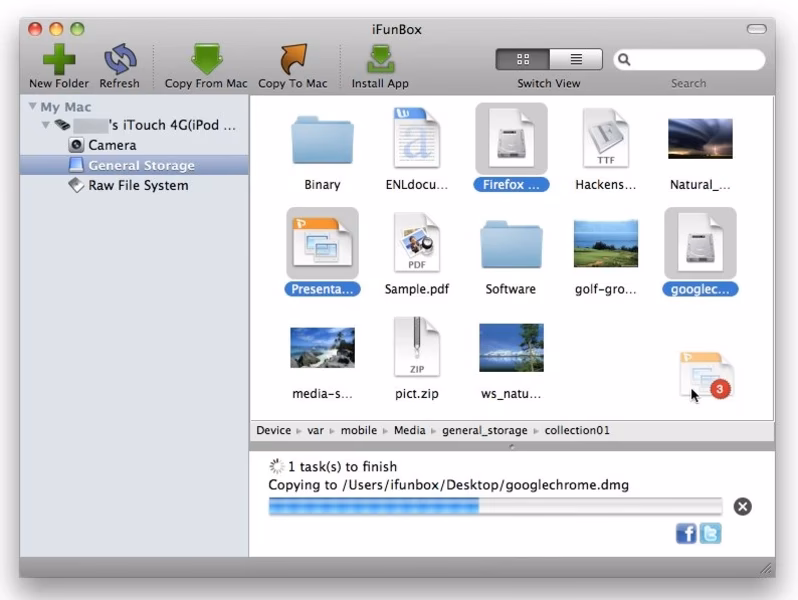Go to general_storage in the breadcrumb path
Screen dimensions: 798x600
pyautogui.click(x=486, y=431)
